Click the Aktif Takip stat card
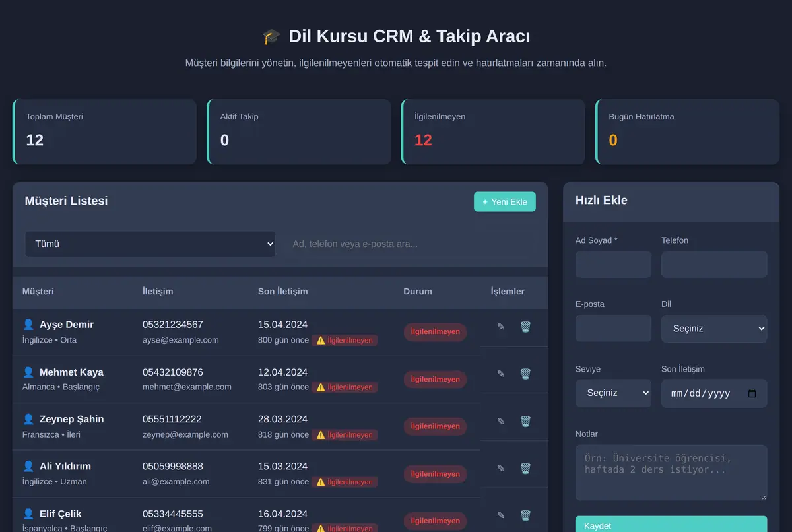The width and height of the screenshot is (792, 532). [x=299, y=132]
